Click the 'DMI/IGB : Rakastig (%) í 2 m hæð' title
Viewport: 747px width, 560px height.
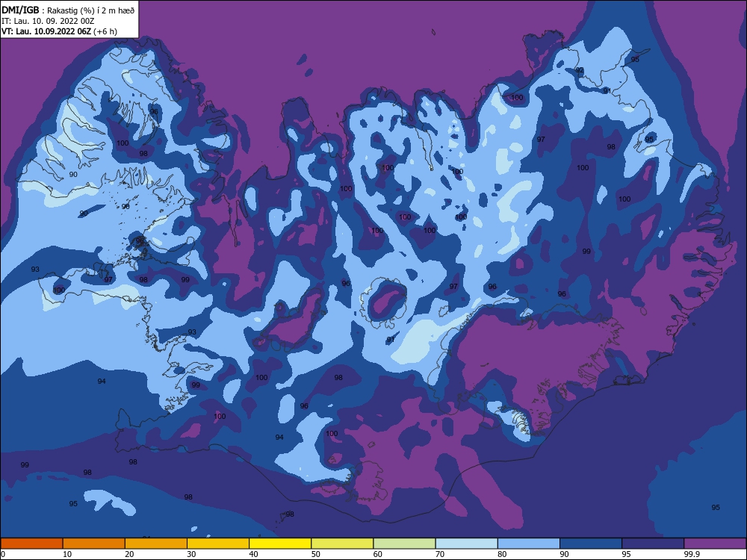click(x=68, y=10)
